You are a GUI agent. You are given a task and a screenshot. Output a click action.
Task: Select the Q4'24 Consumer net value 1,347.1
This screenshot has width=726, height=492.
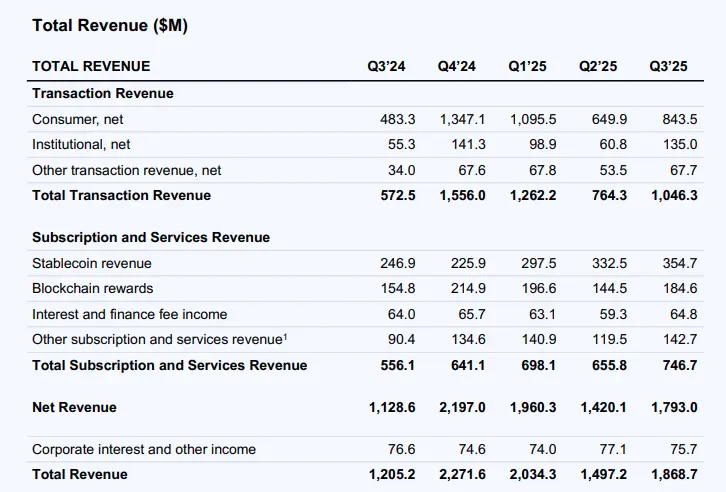coord(462,119)
